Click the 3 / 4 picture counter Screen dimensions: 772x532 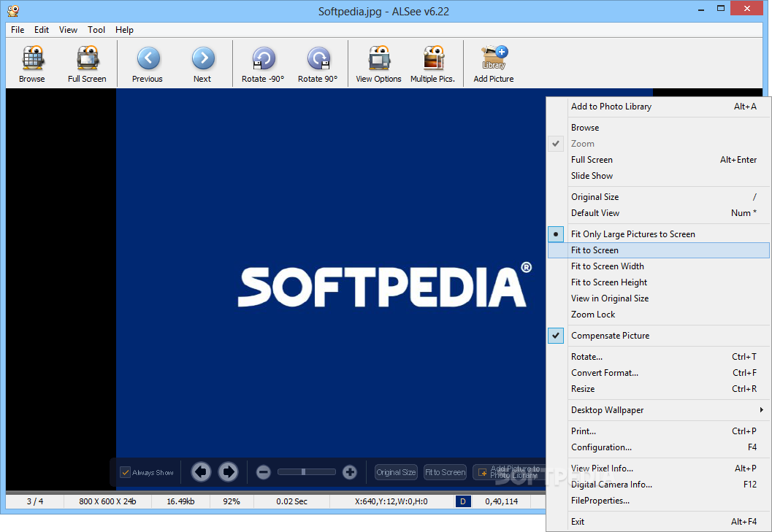click(x=35, y=501)
